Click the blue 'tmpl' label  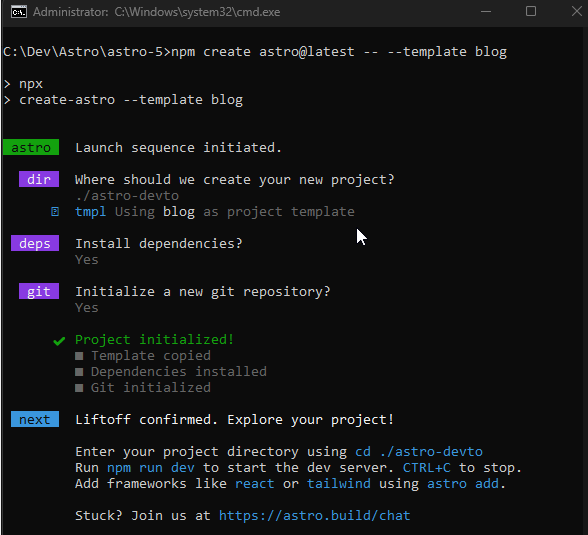tap(90, 211)
